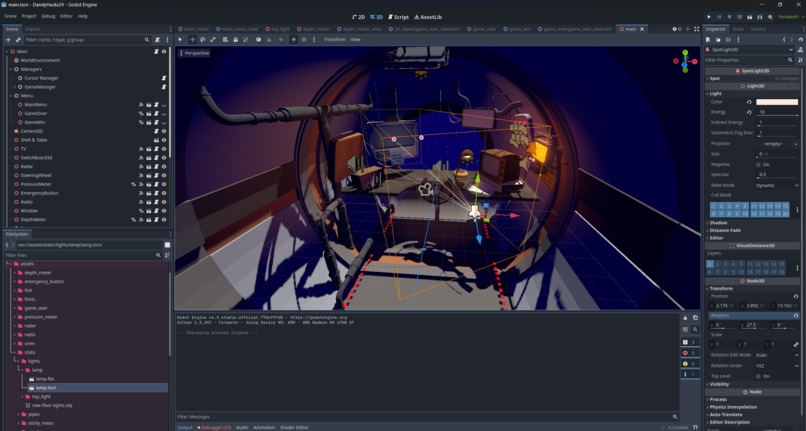Viewport: 806px width, 431px height.
Task: Open script icon on Camera3D node
Action: 156,131
